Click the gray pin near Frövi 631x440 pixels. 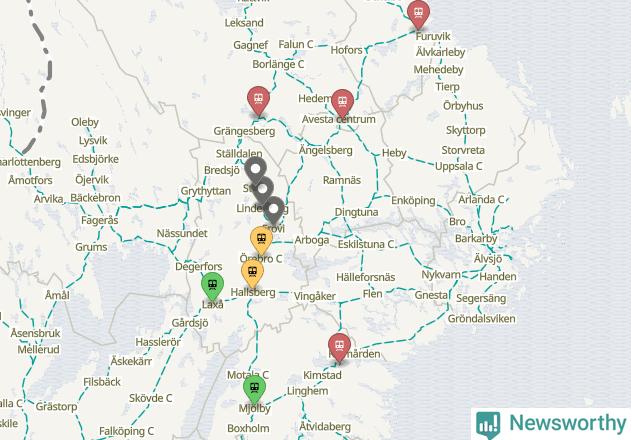274,210
